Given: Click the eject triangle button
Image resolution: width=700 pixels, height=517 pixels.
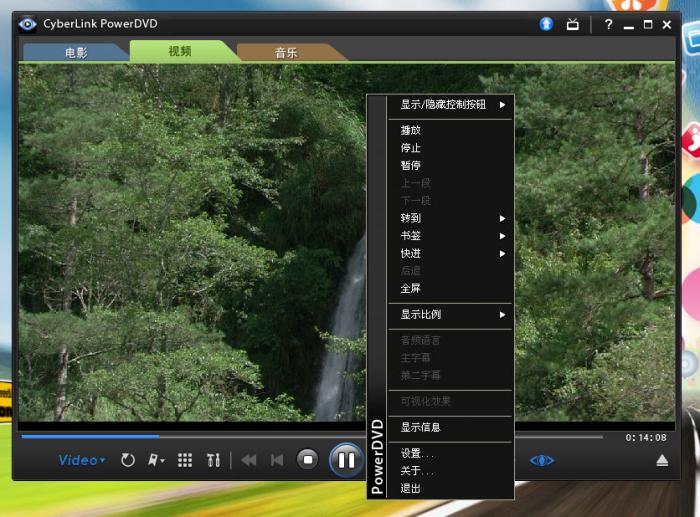Looking at the screenshot, I should (662, 460).
